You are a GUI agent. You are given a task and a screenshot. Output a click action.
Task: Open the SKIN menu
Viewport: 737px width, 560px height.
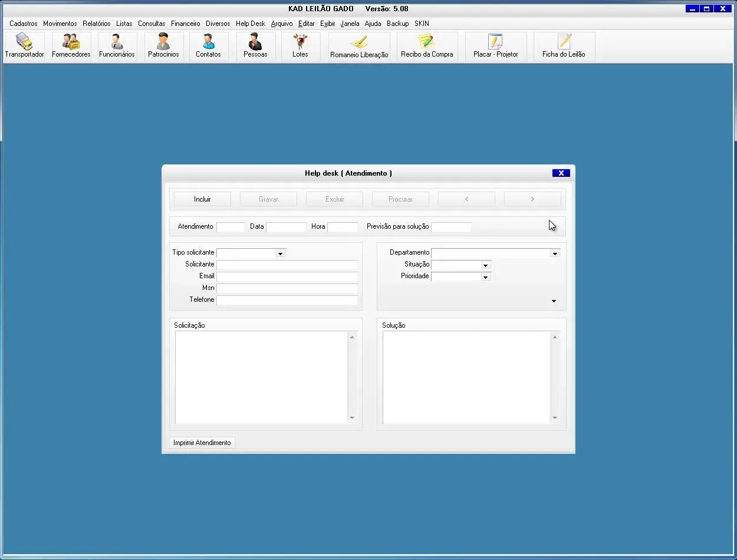(422, 24)
